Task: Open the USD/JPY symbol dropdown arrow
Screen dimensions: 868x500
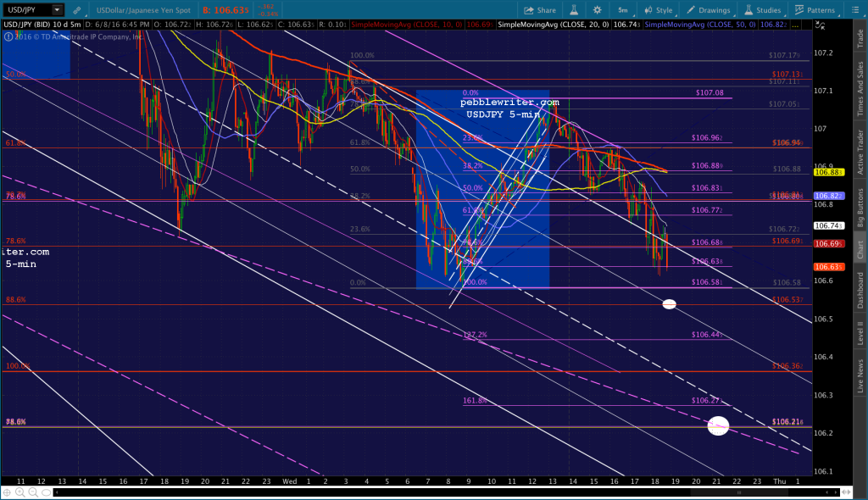Action: click(x=57, y=10)
